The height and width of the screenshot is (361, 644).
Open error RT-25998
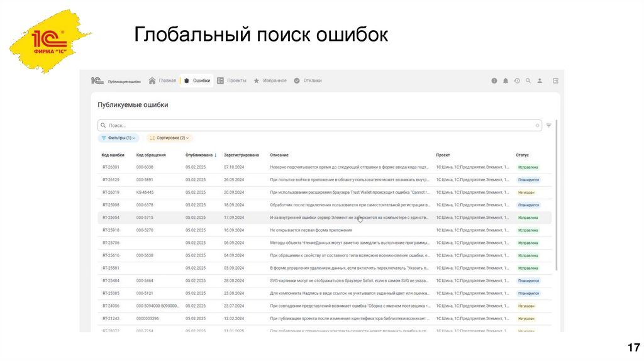click(111, 205)
